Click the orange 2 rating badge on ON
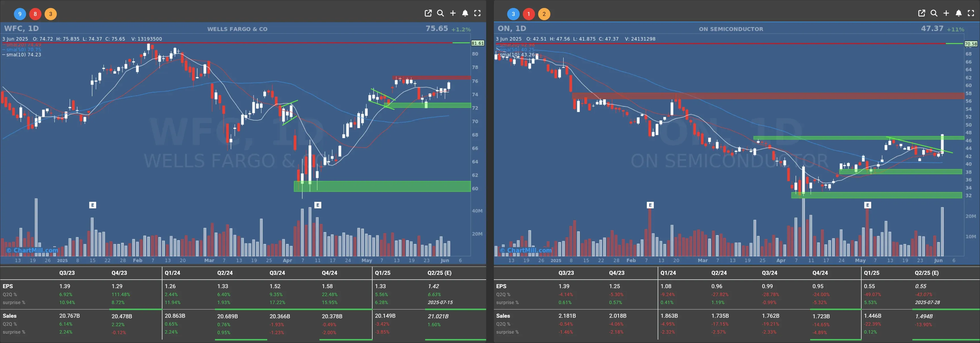Image resolution: width=980 pixels, height=343 pixels. click(544, 14)
